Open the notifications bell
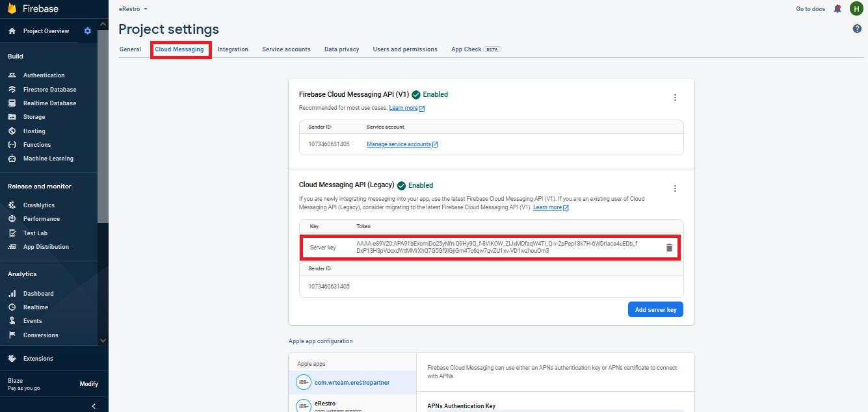 (837, 9)
